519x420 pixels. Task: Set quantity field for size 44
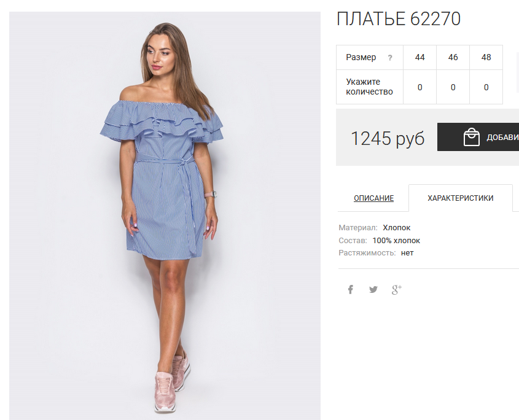[x=419, y=87]
